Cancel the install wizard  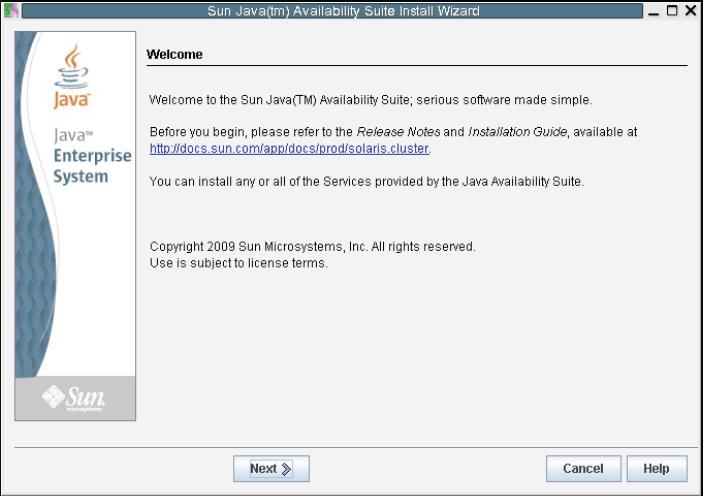(583, 468)
